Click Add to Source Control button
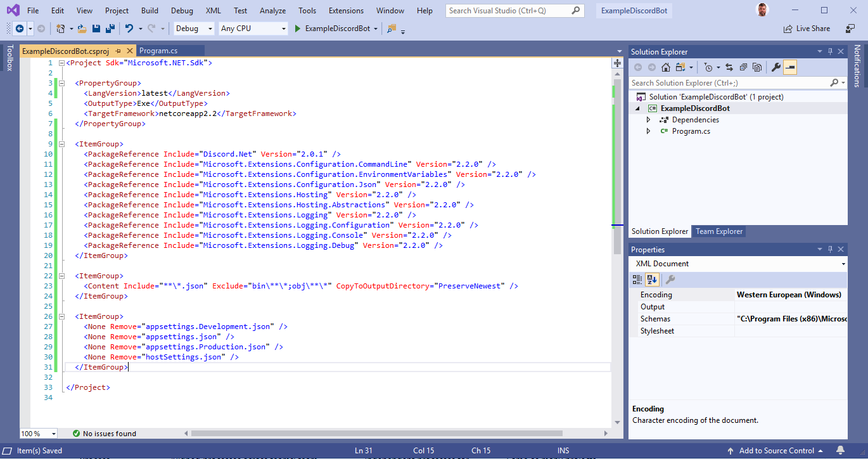The image size is (868, 459). (776, 451)
